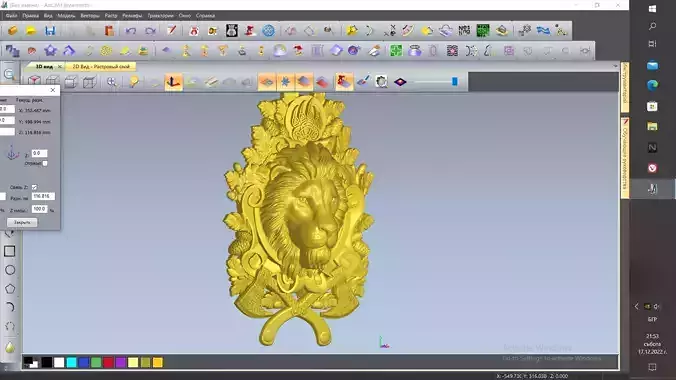The width and height of the screenshot is (676, 380).
Task: Toggle the highlighted blue square relief button
Action: [x=304, y=82]
